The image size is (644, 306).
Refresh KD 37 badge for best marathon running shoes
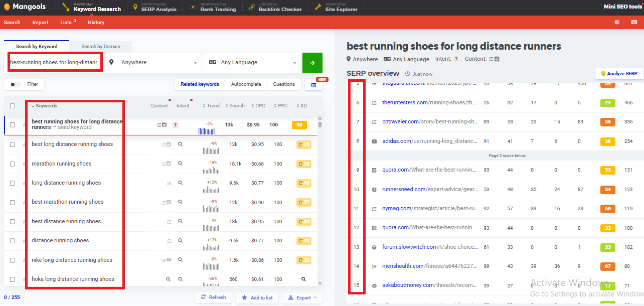pyautogui.click(x=304, y=202)
